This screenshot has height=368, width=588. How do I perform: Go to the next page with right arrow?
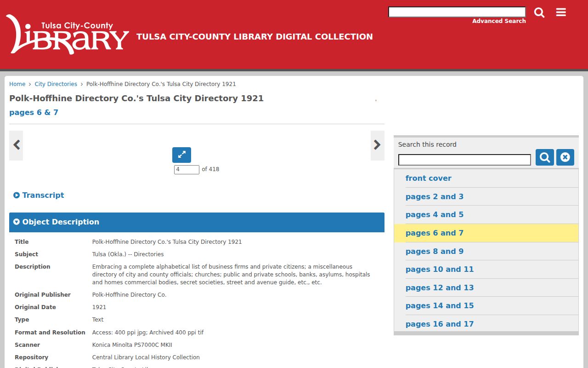pos(378,145)
